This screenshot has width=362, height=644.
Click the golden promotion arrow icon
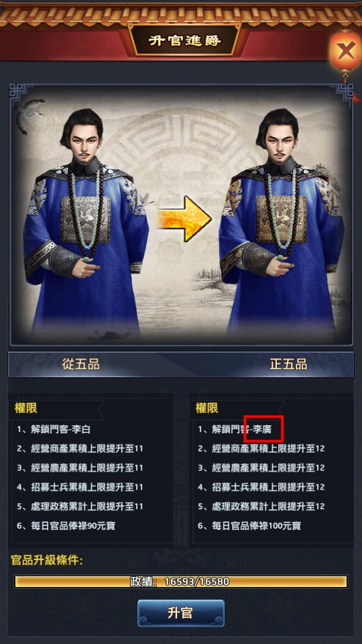click(184, 218)
